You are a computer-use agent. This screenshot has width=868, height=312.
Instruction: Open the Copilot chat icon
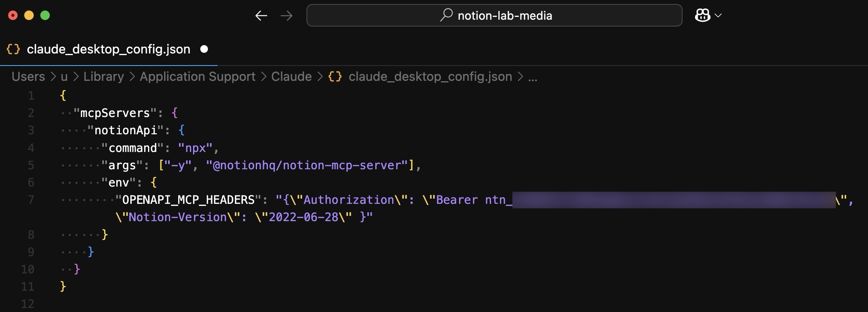pos(702,16)
